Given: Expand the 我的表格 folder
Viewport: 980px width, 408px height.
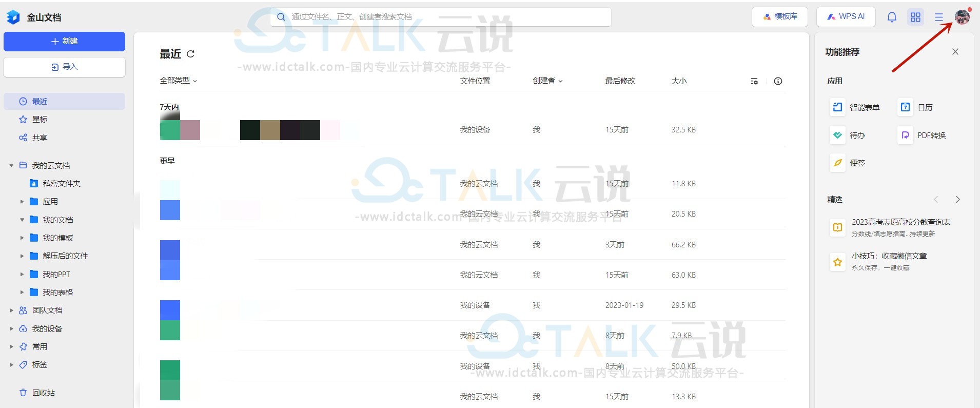Looking at the screenshot, I should [22, 292].
